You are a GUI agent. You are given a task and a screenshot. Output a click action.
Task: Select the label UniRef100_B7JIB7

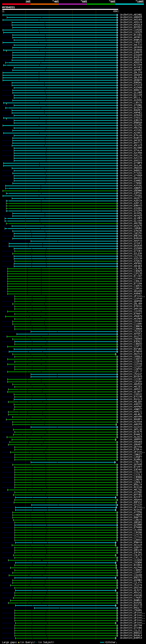(x=131, y=276)
